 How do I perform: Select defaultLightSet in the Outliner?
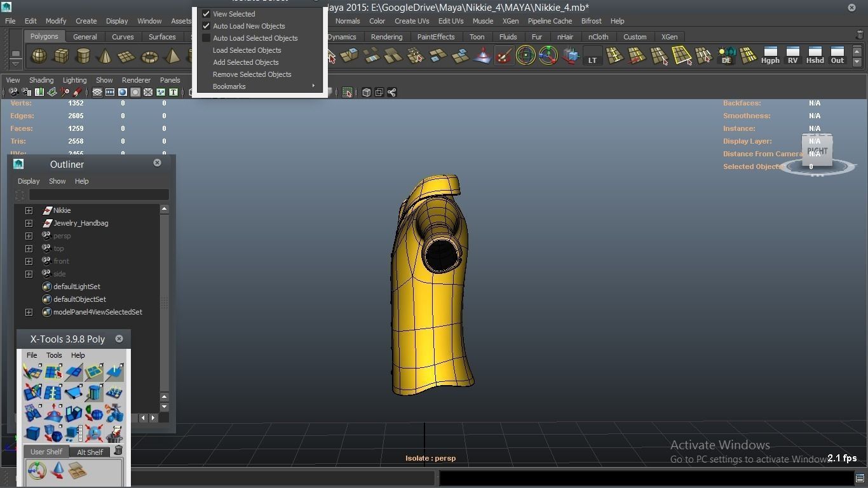[x=76, y=287]
